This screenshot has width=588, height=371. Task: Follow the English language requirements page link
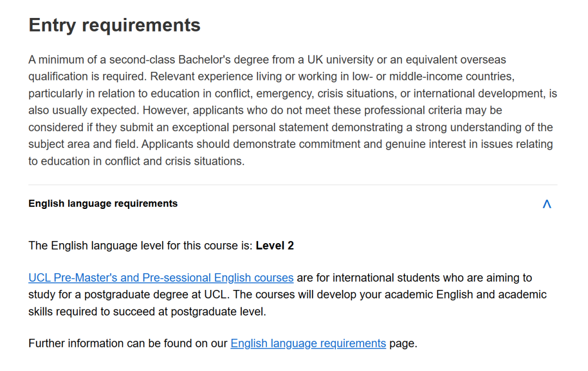point(308,344)
